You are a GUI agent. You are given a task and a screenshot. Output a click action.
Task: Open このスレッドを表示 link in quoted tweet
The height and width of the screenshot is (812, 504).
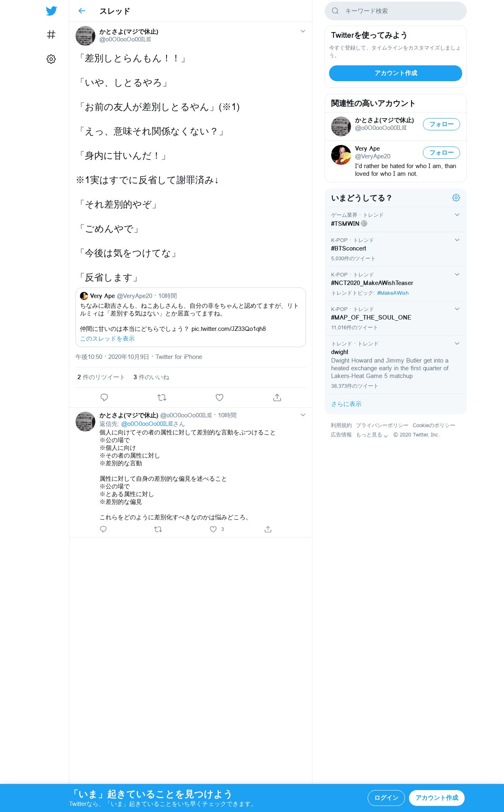click(107, 339)
